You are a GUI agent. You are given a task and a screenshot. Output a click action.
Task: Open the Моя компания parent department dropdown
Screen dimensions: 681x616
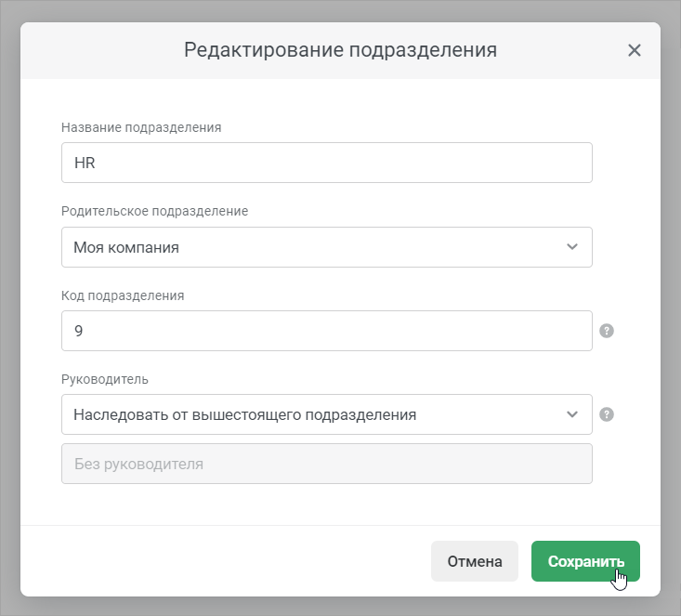[x=327, y=247]
